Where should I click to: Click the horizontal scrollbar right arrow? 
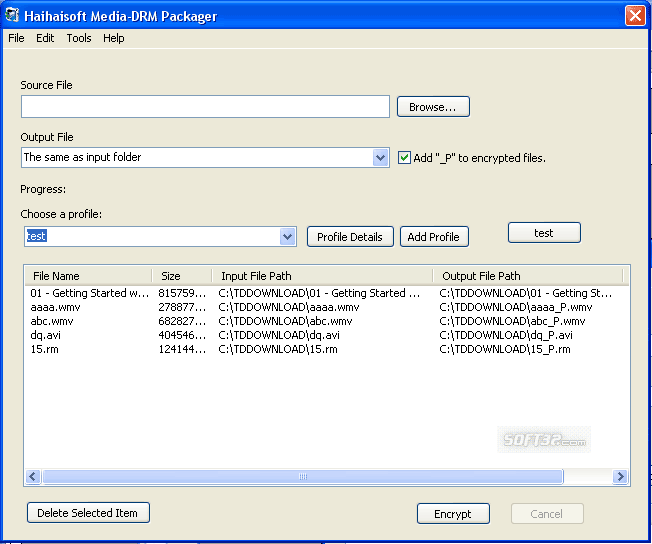[x=620, y=476]
